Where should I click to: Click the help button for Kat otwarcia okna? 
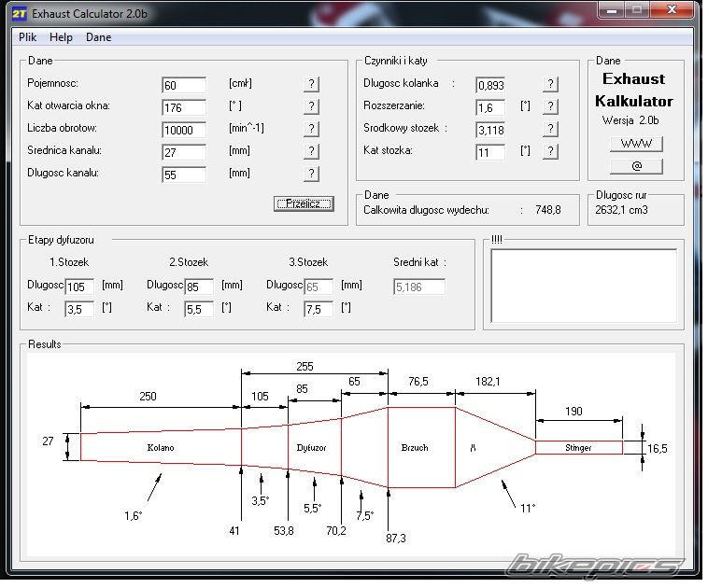311,106
